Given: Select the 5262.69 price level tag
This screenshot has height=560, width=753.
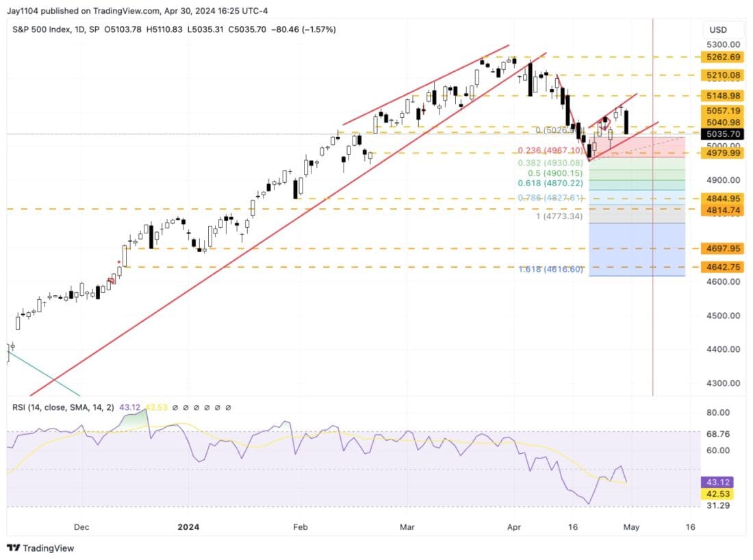Looking at the screenshot, I should point(723,57).
